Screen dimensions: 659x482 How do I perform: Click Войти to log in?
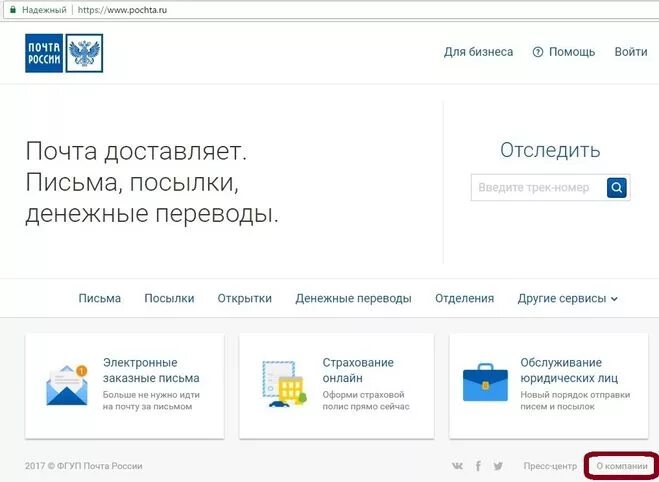point(631,52)
